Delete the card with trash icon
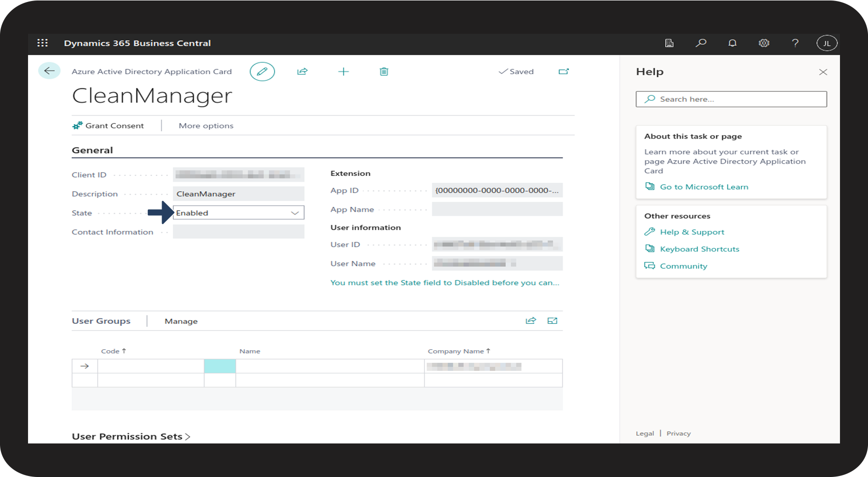868x477 pixels. tap(384, 72)
